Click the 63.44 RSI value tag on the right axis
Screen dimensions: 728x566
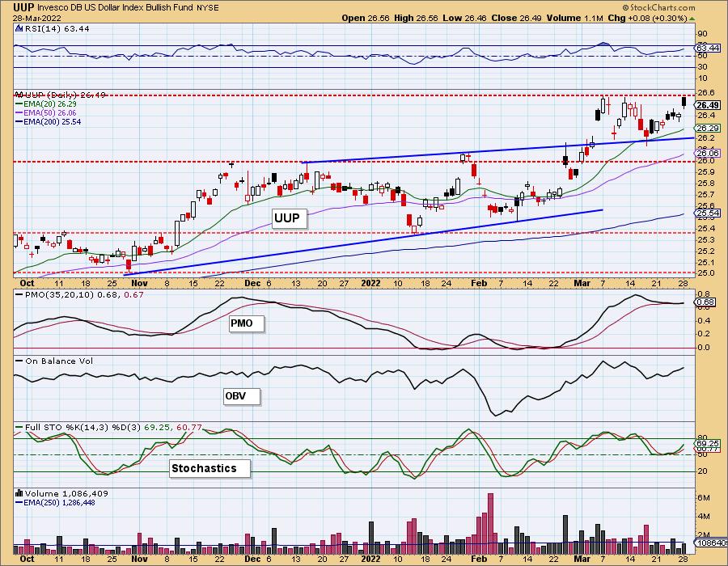pyautogui.click(x=709, y=49)
